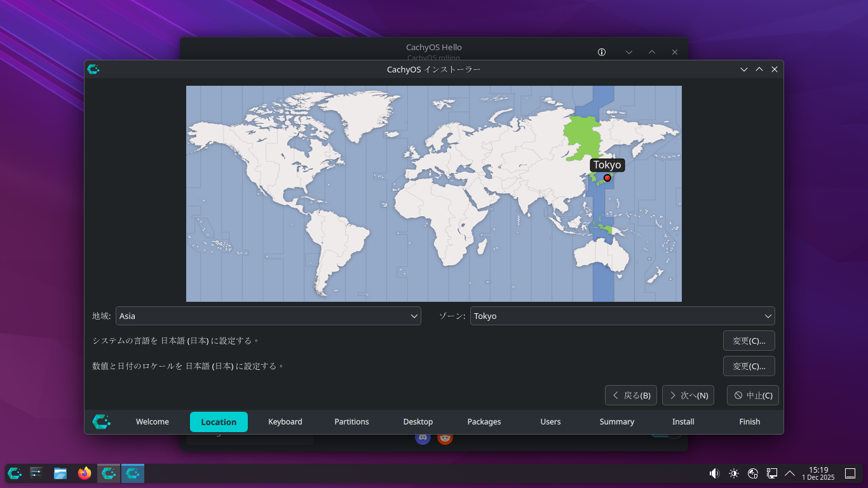Viewport: 868px width, 488px height.
Task: Click the Show Desktop button in the taskbar corner
Action: 850,473
